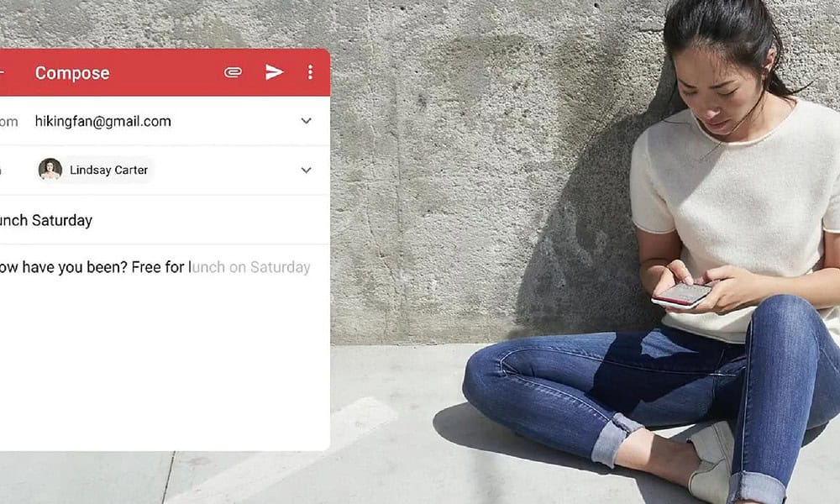Open Cc/Bcc options with the recipient row chevron
Screen dimensions: 840x504
pyautogui.click(x=306, y=170)
